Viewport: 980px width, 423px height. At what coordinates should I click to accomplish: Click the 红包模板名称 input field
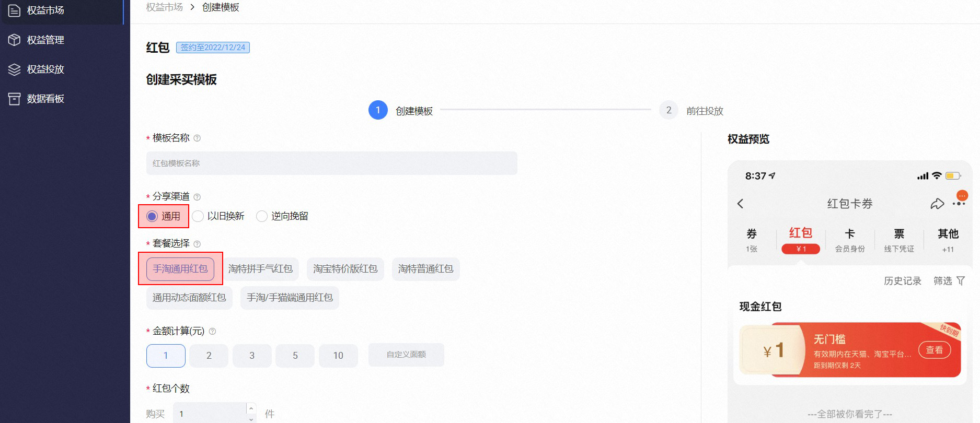332,163
